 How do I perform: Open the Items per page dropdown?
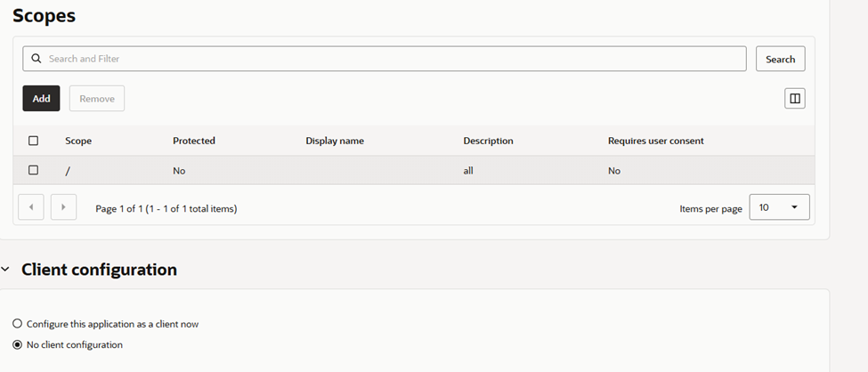pos(779,207)
